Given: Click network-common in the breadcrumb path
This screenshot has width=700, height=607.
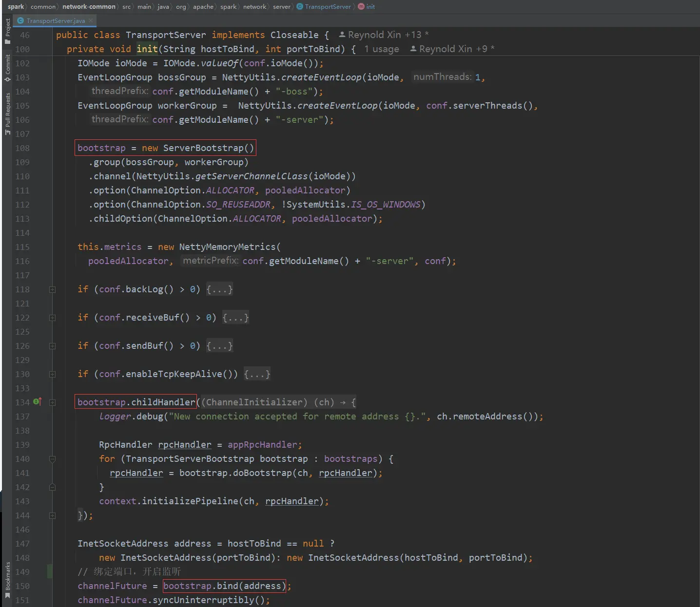Looking at the screenshot, I should [89, 6].
